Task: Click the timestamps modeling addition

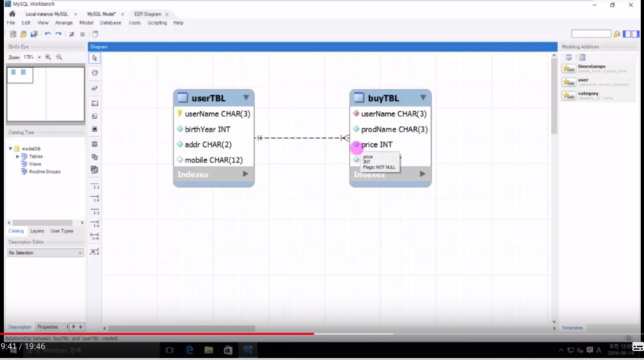Action: [598, 68]
